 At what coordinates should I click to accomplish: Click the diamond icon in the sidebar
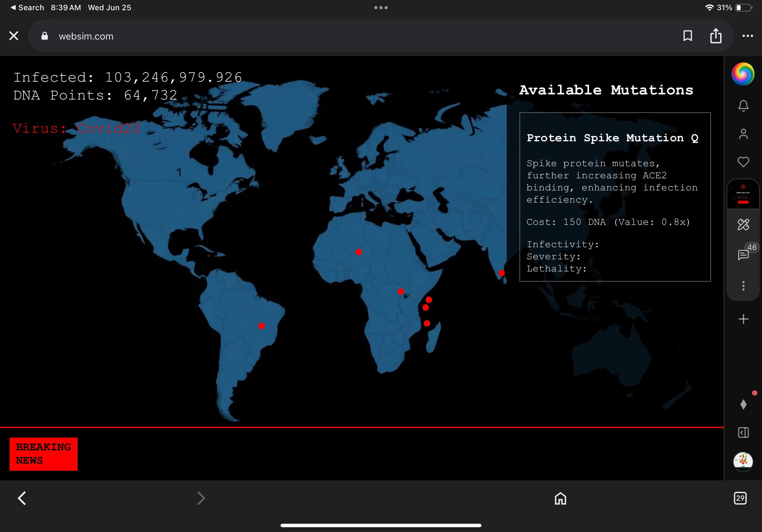(x=743, y=404)
